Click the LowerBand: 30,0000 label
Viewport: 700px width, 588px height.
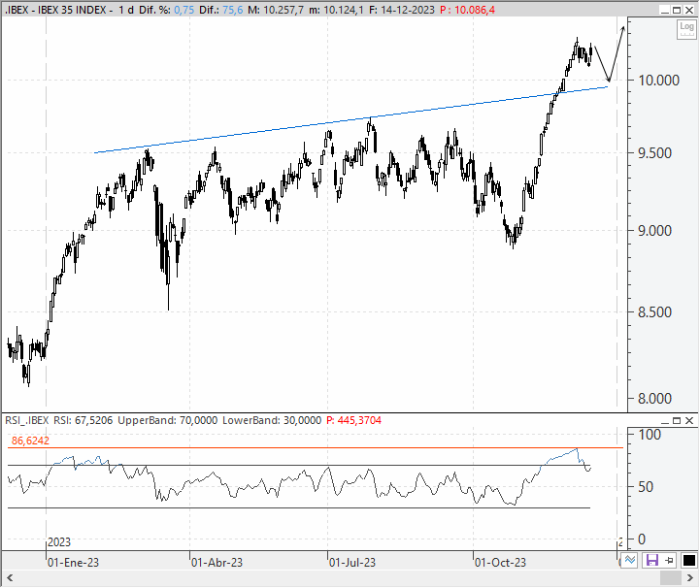272,420
